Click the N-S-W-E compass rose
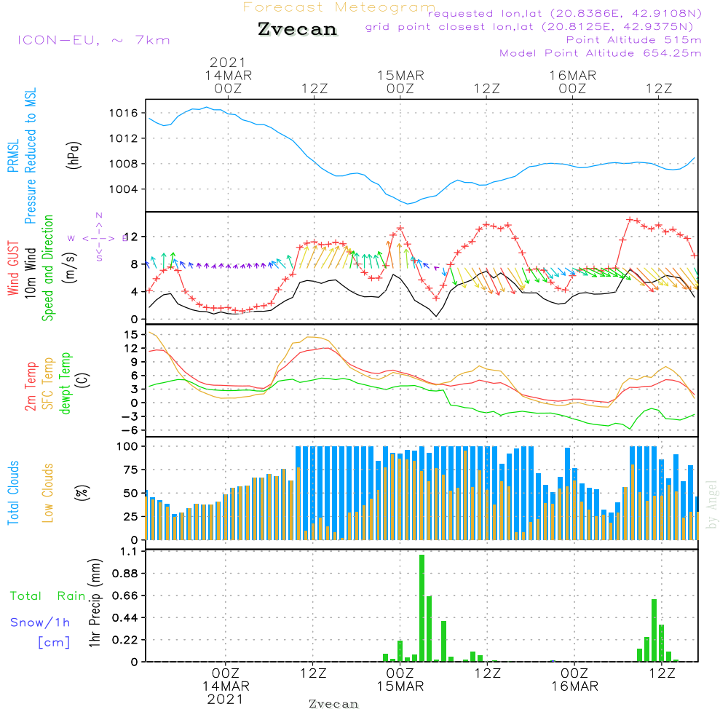Viewport: 728px width, 728px height. point(98,238)
